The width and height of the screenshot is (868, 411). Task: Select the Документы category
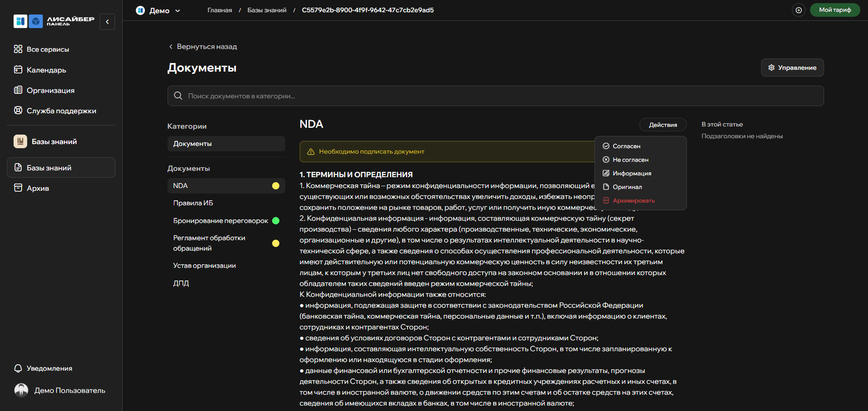226,144
